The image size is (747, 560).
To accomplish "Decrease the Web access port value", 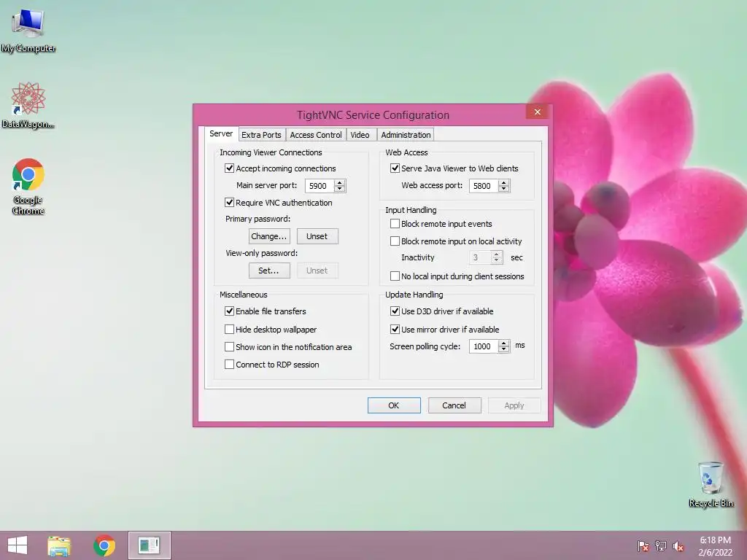I will (503, 189).
